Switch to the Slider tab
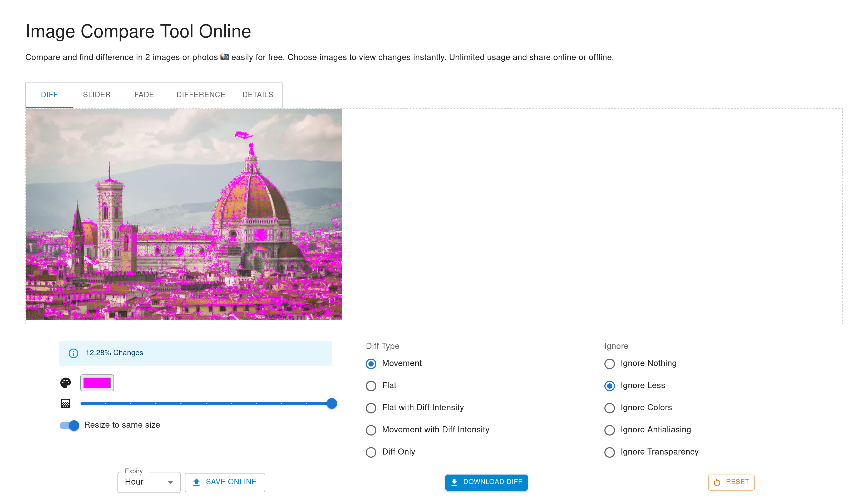Viewport: 868px width, 498px height. click(97, 94)
